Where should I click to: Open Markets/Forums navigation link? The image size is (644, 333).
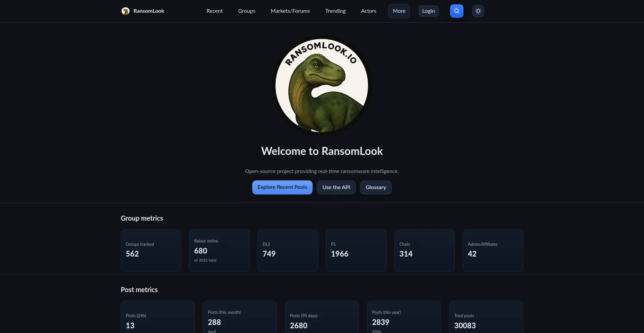[x=290, y=11]
